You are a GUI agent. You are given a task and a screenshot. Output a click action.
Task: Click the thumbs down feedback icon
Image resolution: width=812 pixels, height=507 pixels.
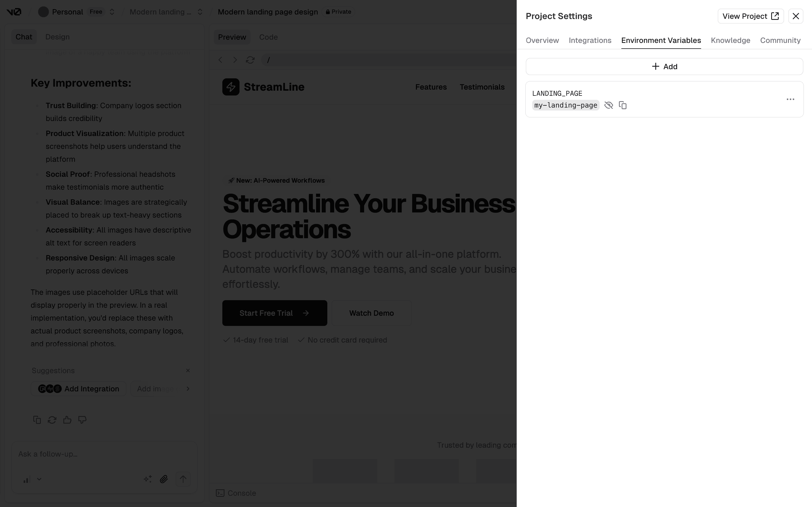coord(82,420)
